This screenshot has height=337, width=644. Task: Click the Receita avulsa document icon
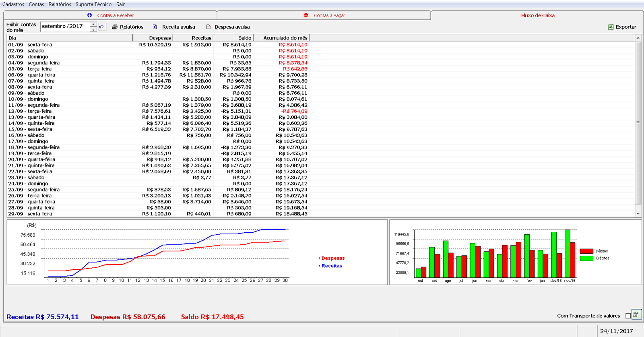(155, 27)
